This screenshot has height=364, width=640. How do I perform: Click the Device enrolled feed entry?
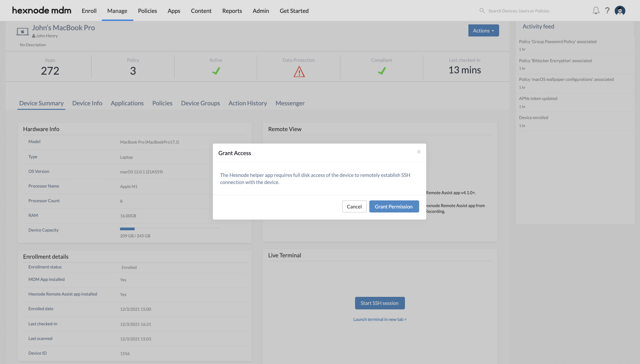point(533,118)
